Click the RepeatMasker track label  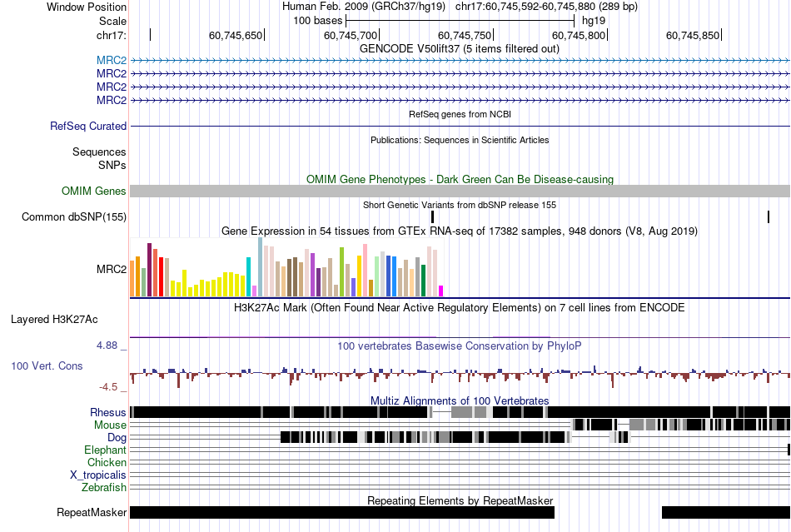92,512
